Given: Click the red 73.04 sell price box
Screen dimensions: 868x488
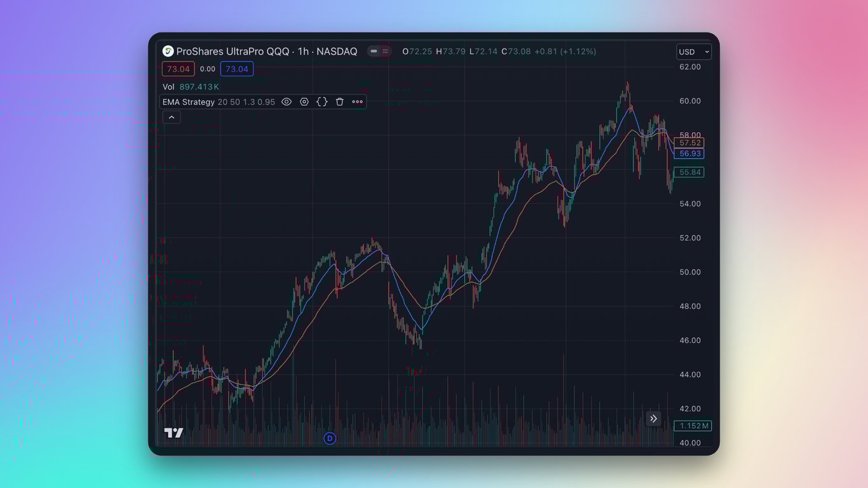Looking at the screenshot, I should pyautogui.click(x=178, y=69).
